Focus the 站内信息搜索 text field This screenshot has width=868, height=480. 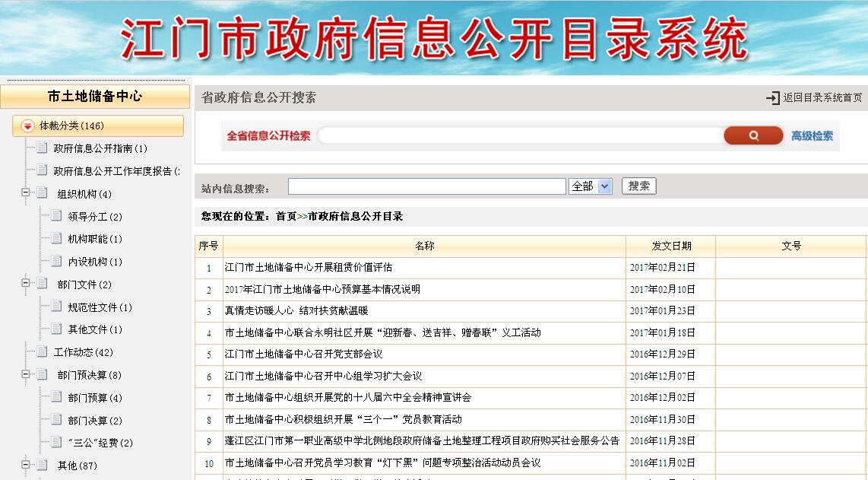pyautogui.click(x=426, y=186)
